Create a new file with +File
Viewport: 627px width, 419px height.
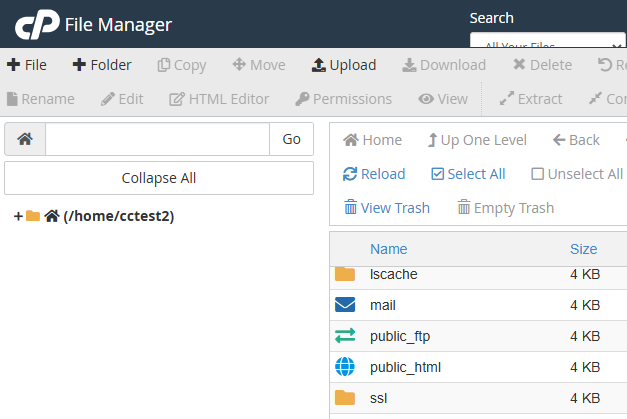[x=27, y=65]
